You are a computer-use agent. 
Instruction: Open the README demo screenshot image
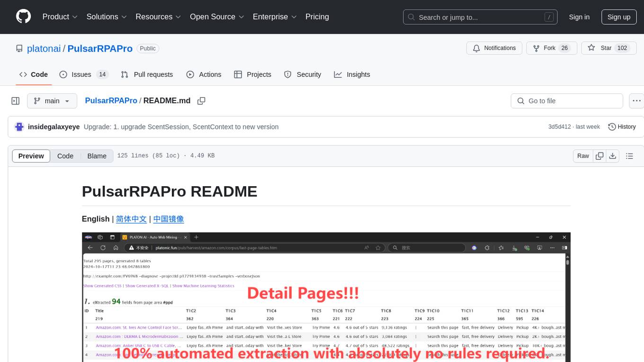326,297
